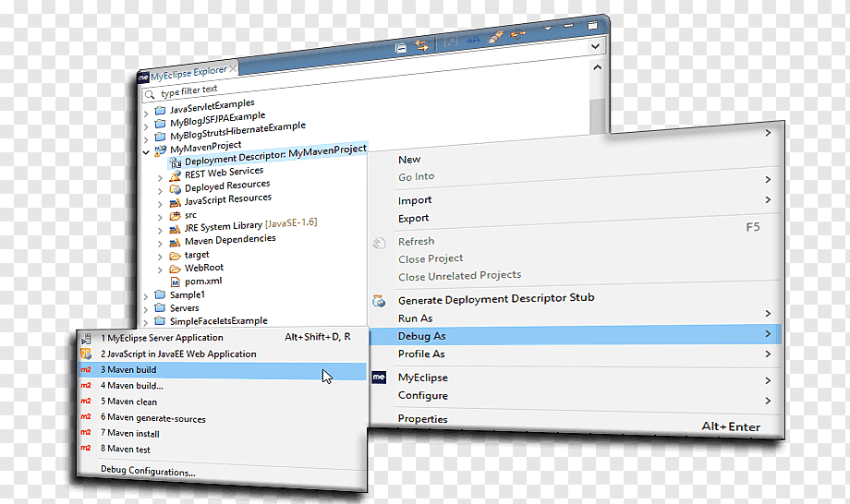Toggle the regular expression [.*] filter icon
The height and width of the screenshot is (504, 850).
pos(451,42)
